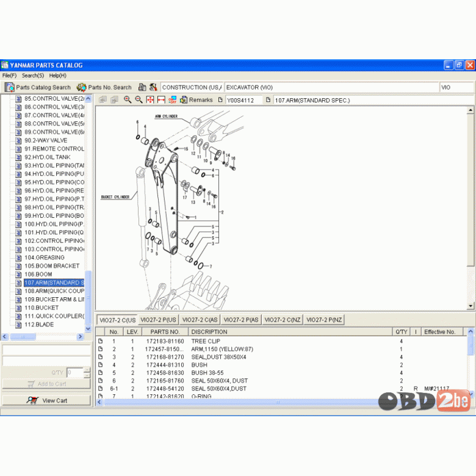
Task: Select the SEAL 50X60X4, DUST row number 6
Action: pos(282,381)
